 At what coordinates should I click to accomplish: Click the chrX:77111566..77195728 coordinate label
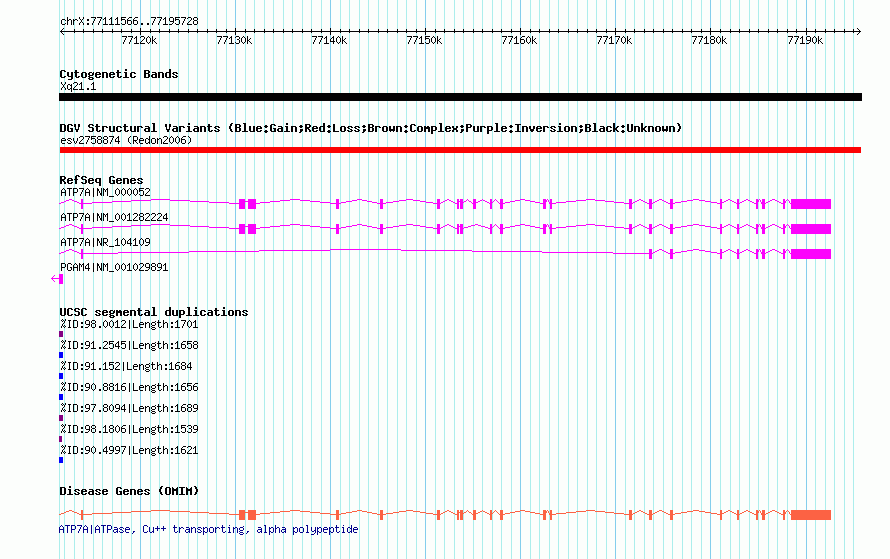pyautogui.click(x=129, y=22)
